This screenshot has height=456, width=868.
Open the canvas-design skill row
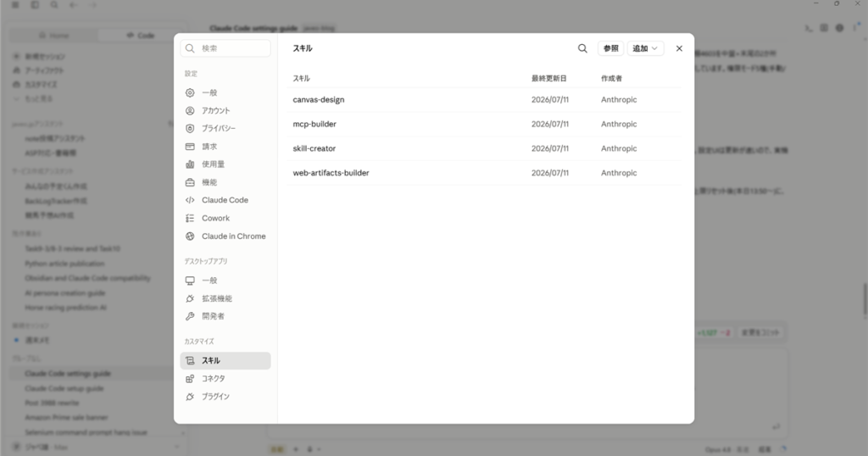[x=484, y=100]
